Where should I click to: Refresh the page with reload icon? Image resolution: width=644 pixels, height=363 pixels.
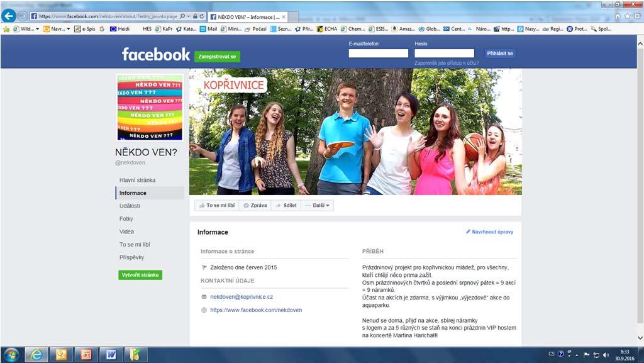coord(202,16)
